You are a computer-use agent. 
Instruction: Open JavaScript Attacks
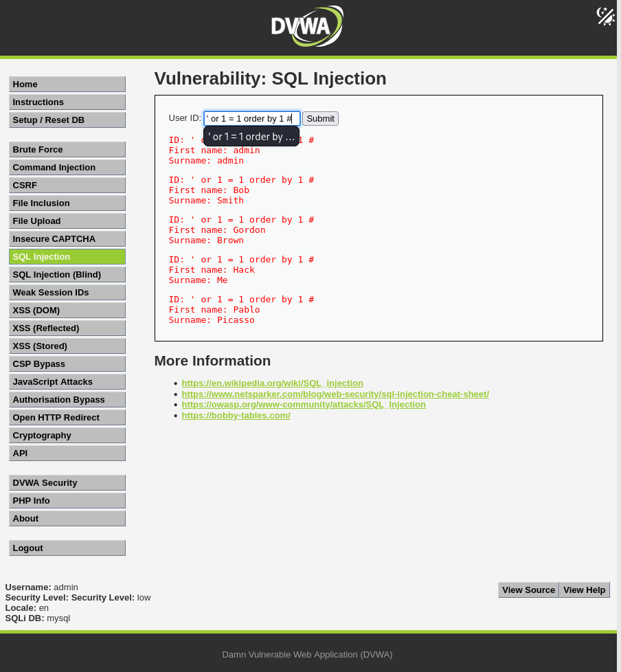tap(67, 382)
